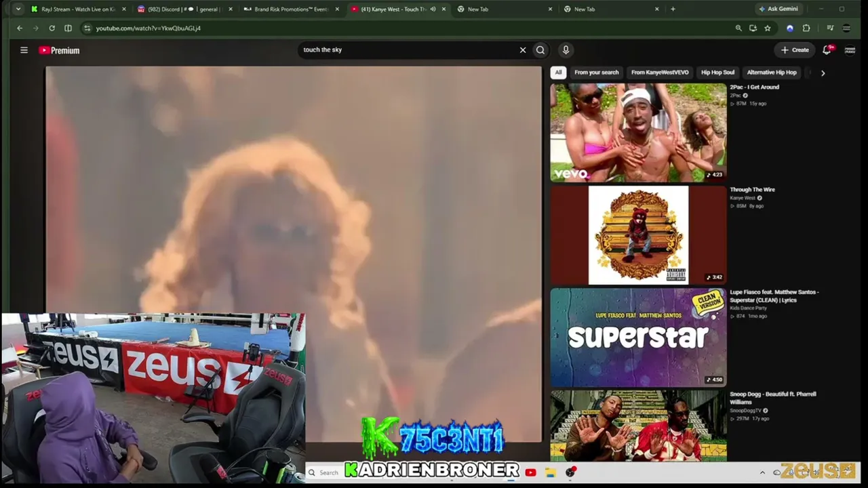Open the browser extensions puzzle icon
Viewport: 868px width, 488px height.
coord(806,28)
